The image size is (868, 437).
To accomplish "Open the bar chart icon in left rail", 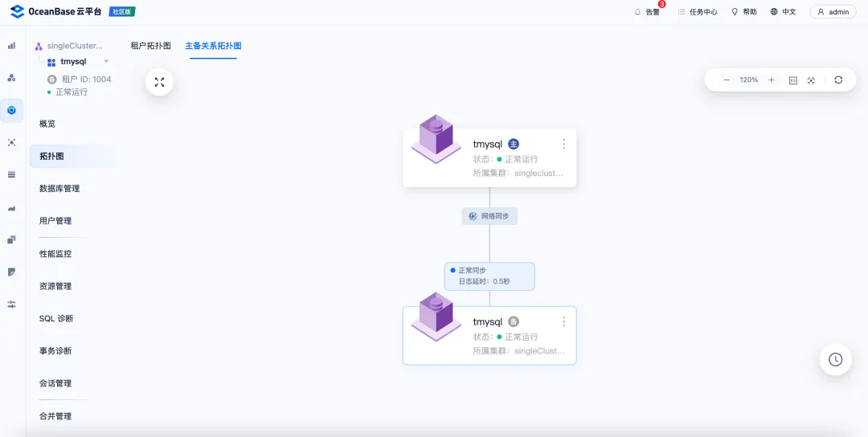I will (x=11, y=45).
